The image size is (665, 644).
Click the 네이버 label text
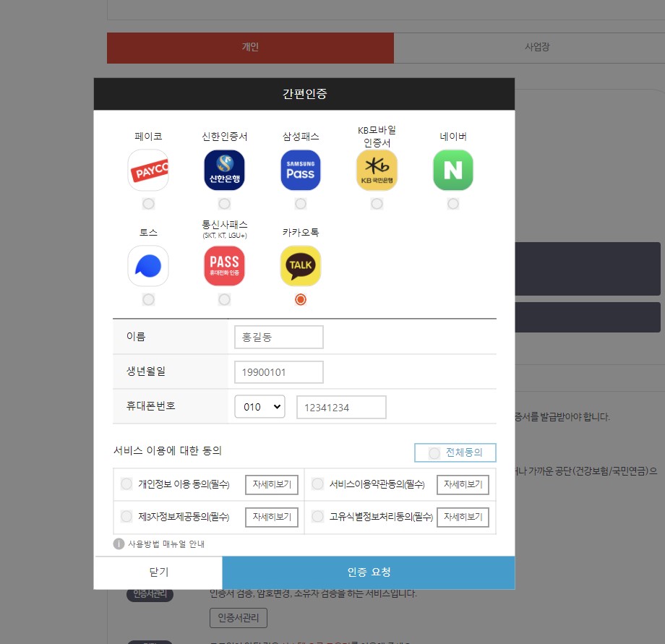453,137
